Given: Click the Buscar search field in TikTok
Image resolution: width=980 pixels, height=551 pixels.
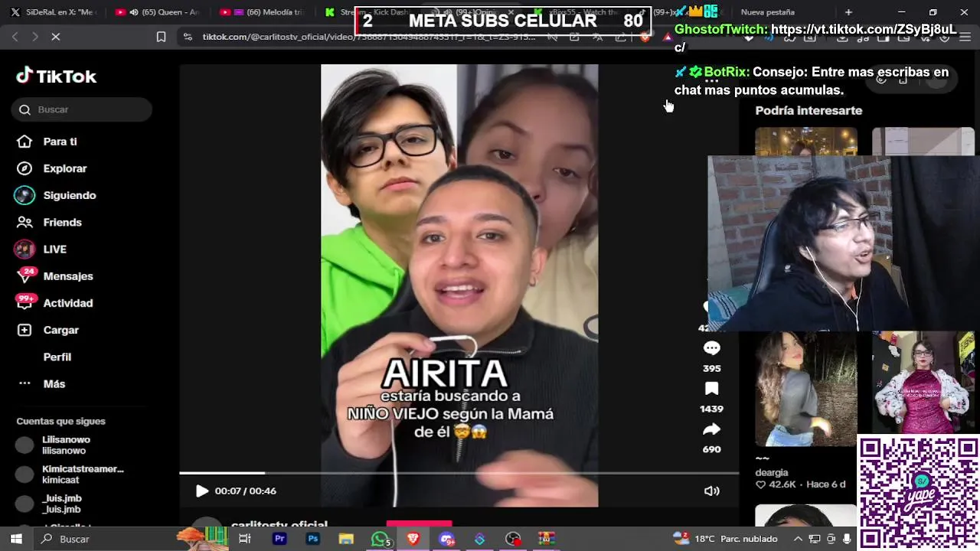Looking at the screenshot, I should (82, 109).
